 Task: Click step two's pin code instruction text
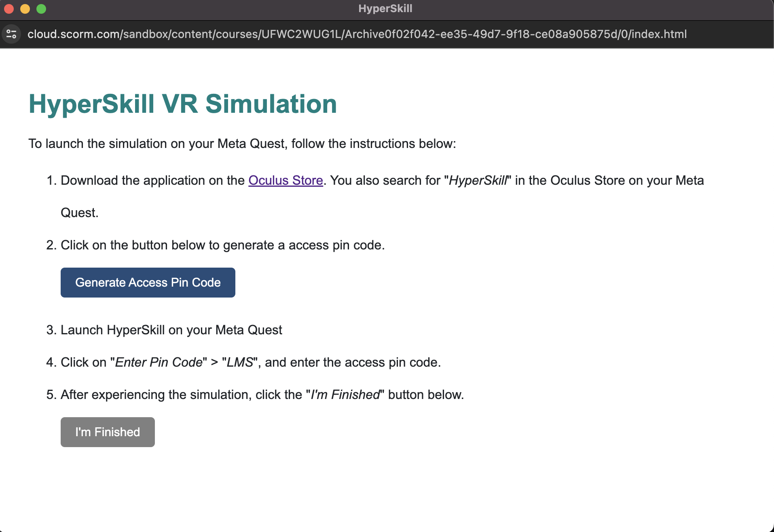[222, 245]
